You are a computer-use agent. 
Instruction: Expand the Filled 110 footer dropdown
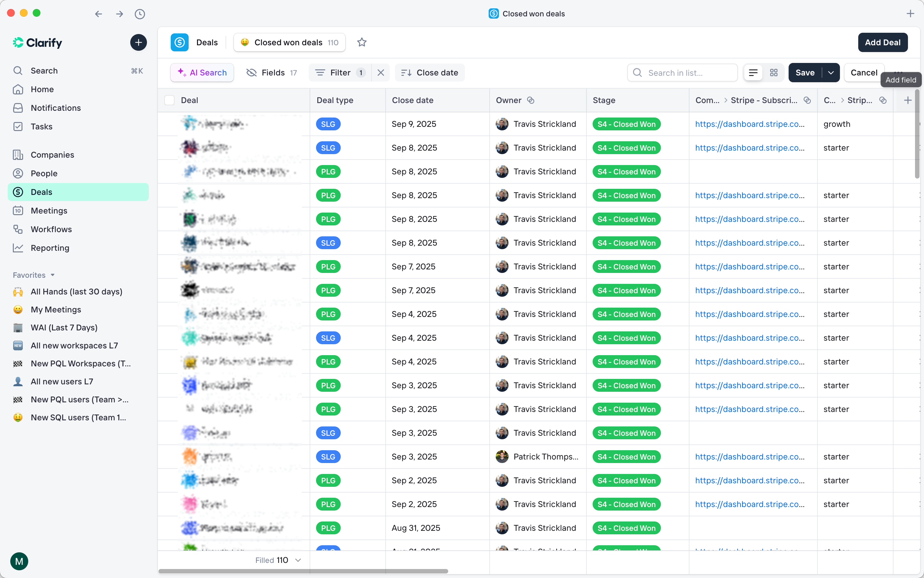coord(278,560)
